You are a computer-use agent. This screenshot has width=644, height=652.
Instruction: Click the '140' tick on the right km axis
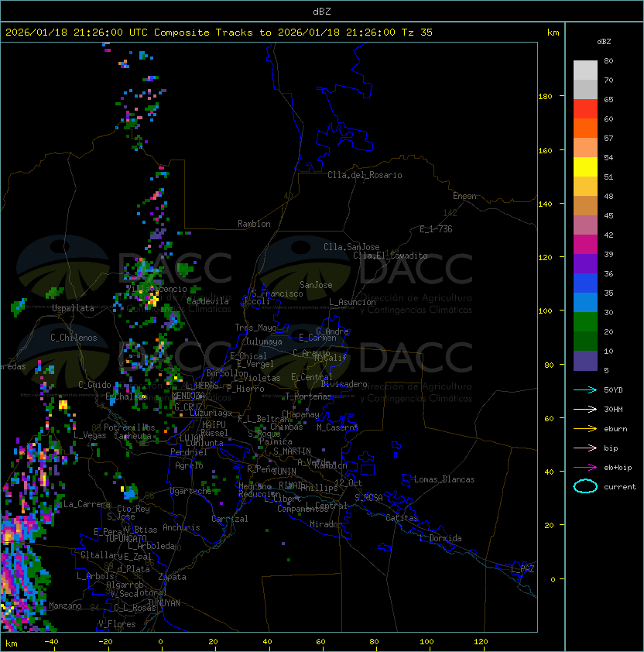pyautogui.click(x=545, y=204)
